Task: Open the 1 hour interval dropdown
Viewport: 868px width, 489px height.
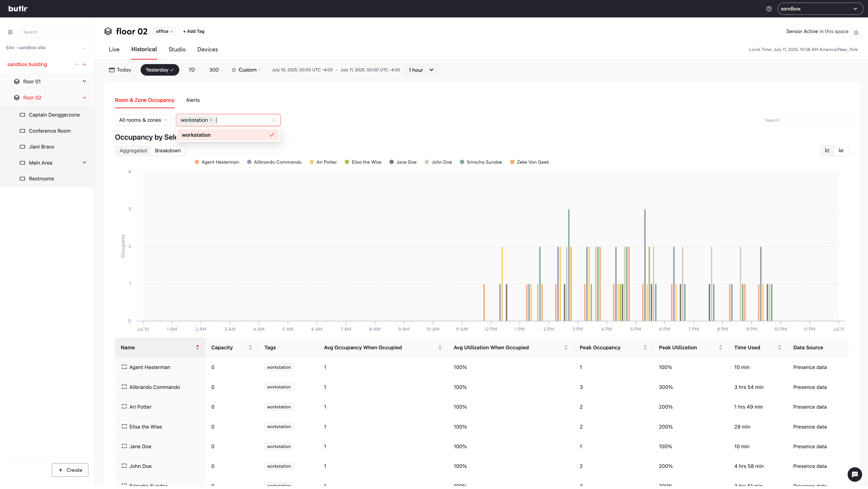Action: pos(421,70)
